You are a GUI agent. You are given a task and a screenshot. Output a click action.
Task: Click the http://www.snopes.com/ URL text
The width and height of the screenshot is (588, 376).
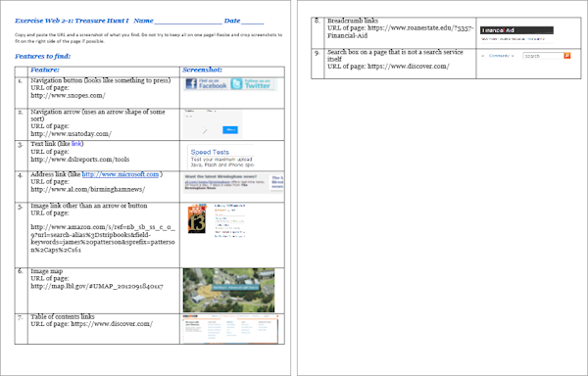coord(68,96)
